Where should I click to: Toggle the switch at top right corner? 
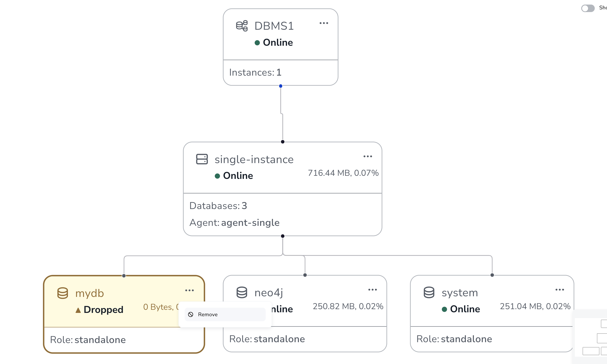588,8
